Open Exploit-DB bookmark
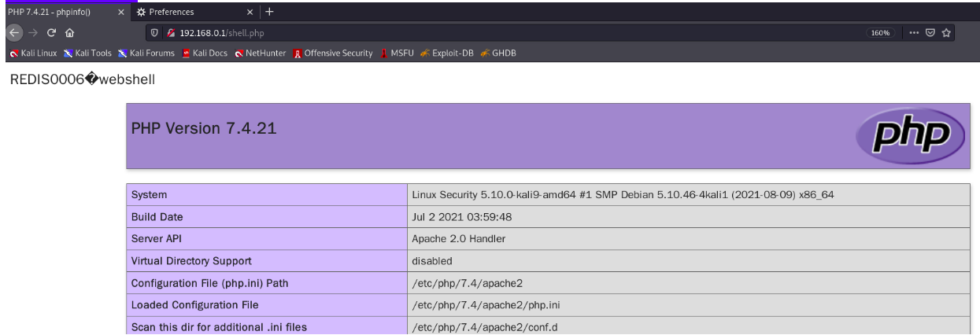 (x=446, y=53)
